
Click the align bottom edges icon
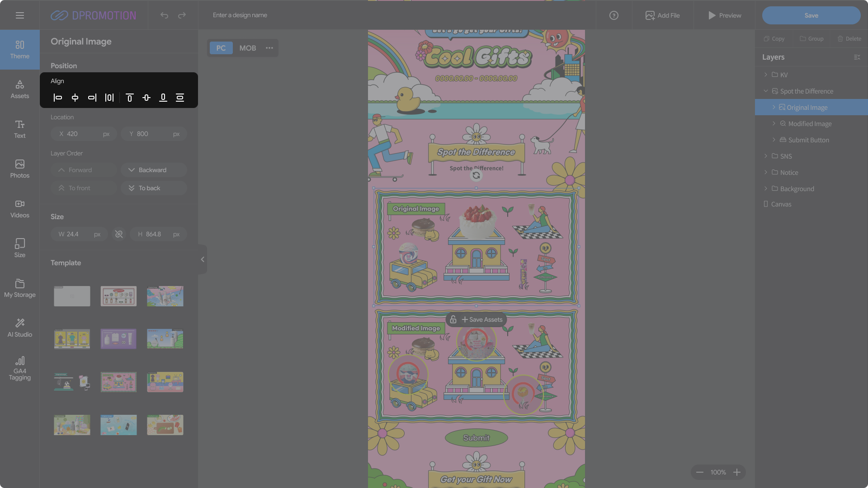[x=163, y=98]
